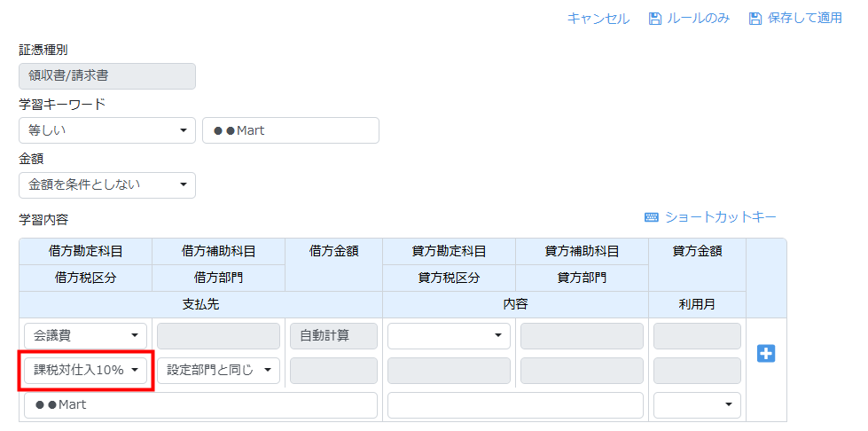The width and height of the screenshot is (868, 431).
Task: Click the 自動計算 debit amount field
Action: (x=333, y=336)
